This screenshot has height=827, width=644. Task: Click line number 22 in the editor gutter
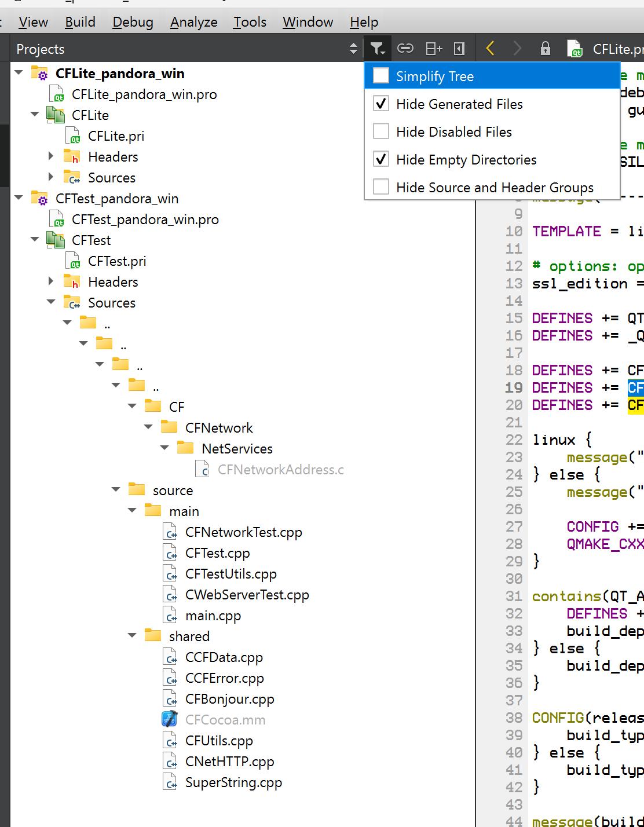tap(514, 440)
